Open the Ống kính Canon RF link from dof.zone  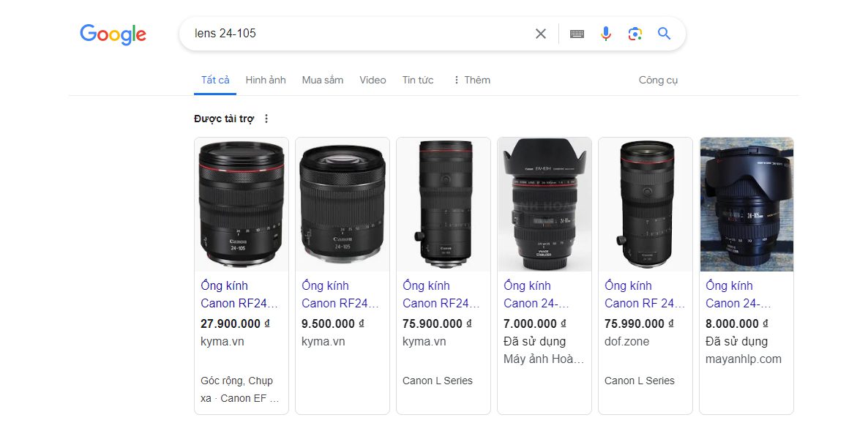pyautogui.click(x=645, y=294)
